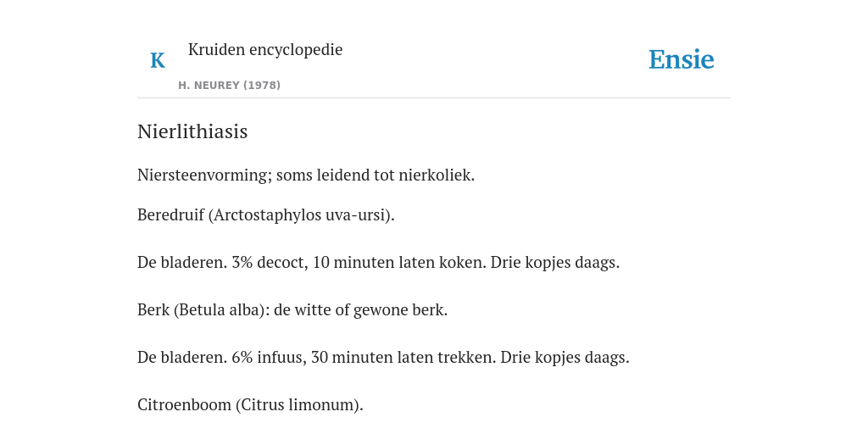The height and width of the screenshot is (434, 868).
Task: Open the Kruiden encyclopedie title link
Action: click(265, 49)
